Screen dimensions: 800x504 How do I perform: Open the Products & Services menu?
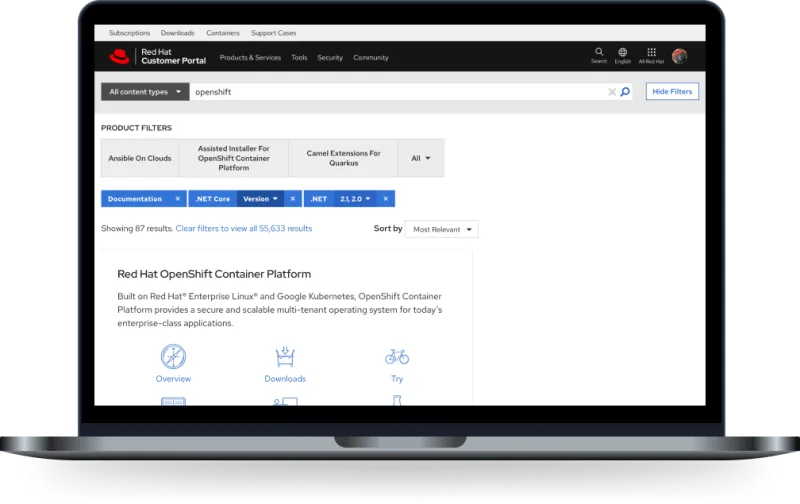coord(251,58)
